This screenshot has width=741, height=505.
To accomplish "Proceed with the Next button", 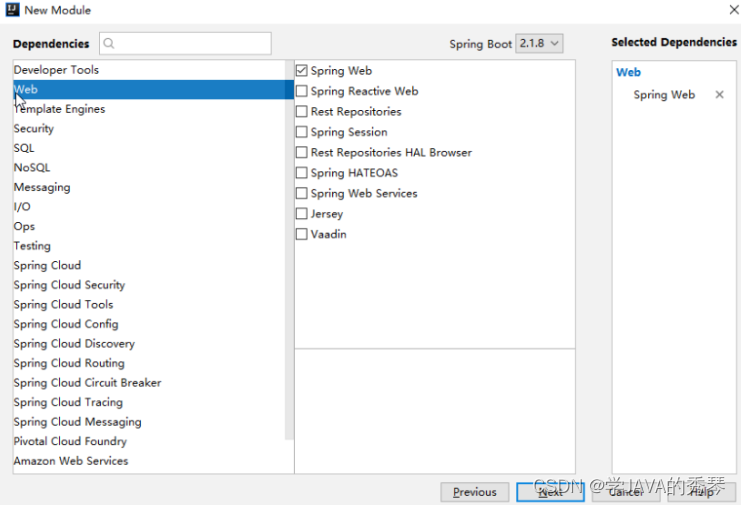I will 550,492.
